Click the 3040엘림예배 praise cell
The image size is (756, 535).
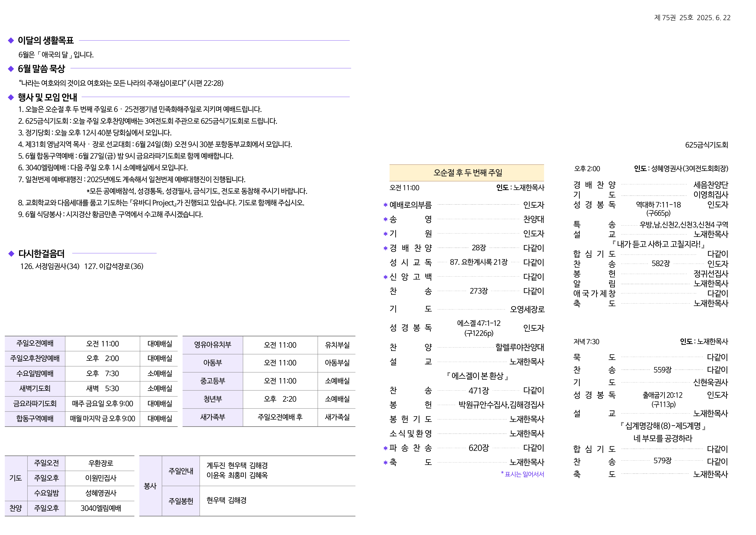pos(101,508)
